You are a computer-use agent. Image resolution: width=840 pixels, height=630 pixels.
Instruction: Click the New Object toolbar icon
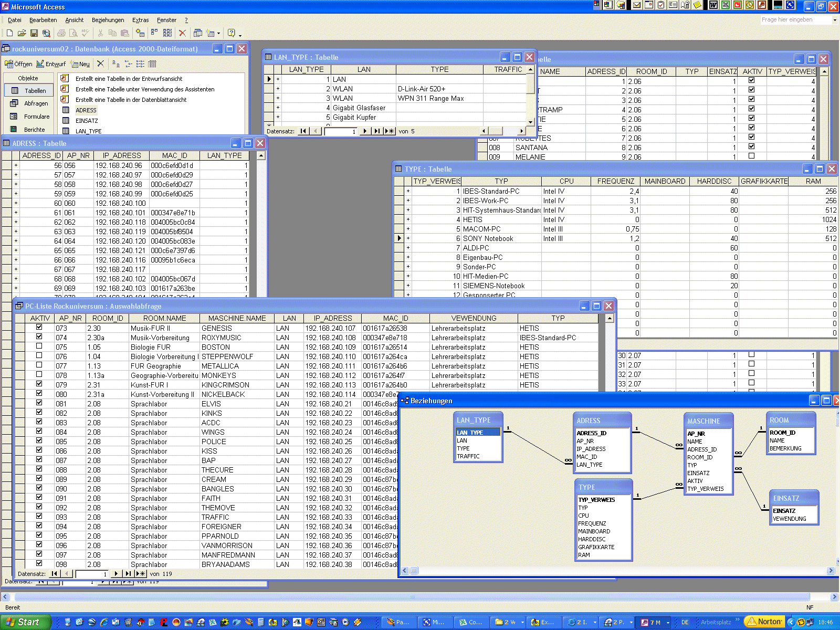(x=211, y=33)
